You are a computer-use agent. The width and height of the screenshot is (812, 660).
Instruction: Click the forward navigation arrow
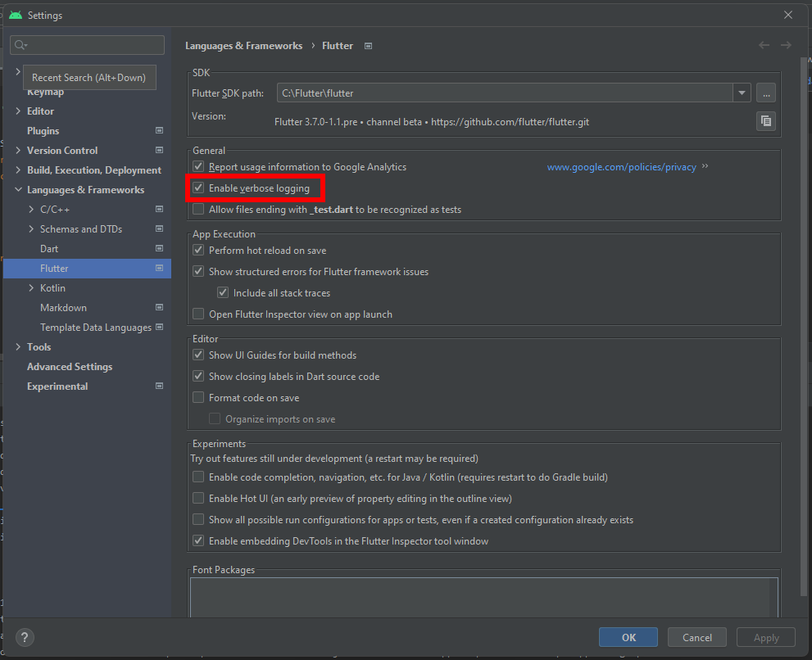coord(785,45)
